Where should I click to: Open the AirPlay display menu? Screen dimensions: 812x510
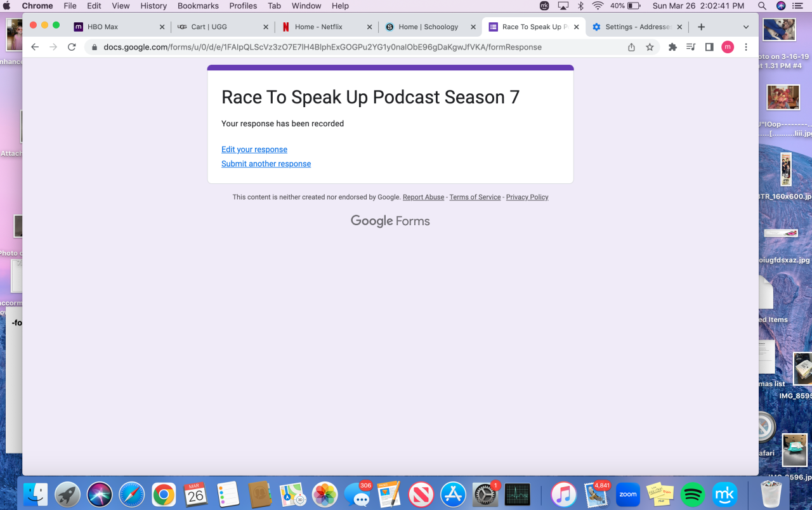pos(563,6)
